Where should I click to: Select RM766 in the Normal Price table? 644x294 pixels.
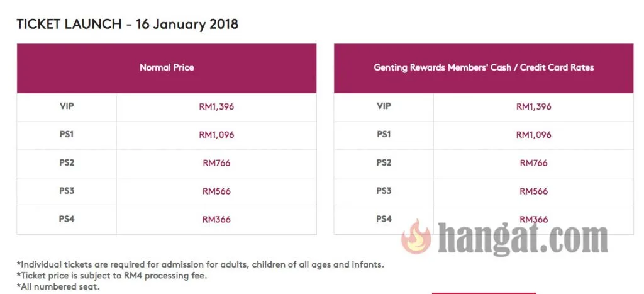(216, 163)
